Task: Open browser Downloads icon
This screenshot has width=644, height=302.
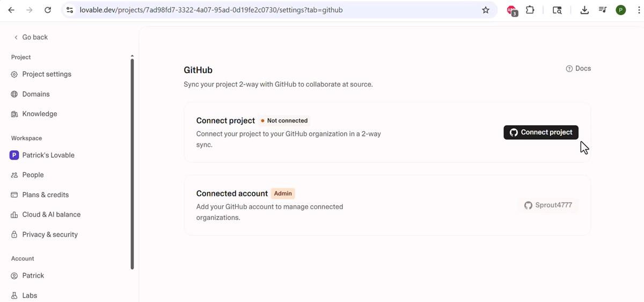Action: [584, 10]
